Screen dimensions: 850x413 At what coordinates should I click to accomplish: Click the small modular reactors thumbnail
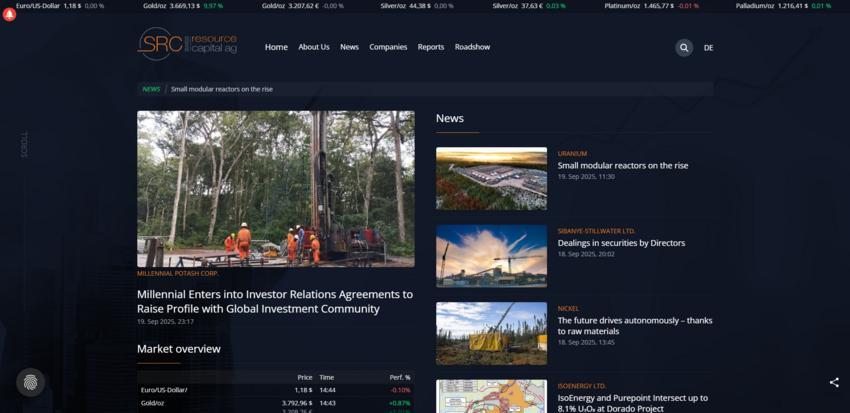pyautogui.click(x=491, y=178)
